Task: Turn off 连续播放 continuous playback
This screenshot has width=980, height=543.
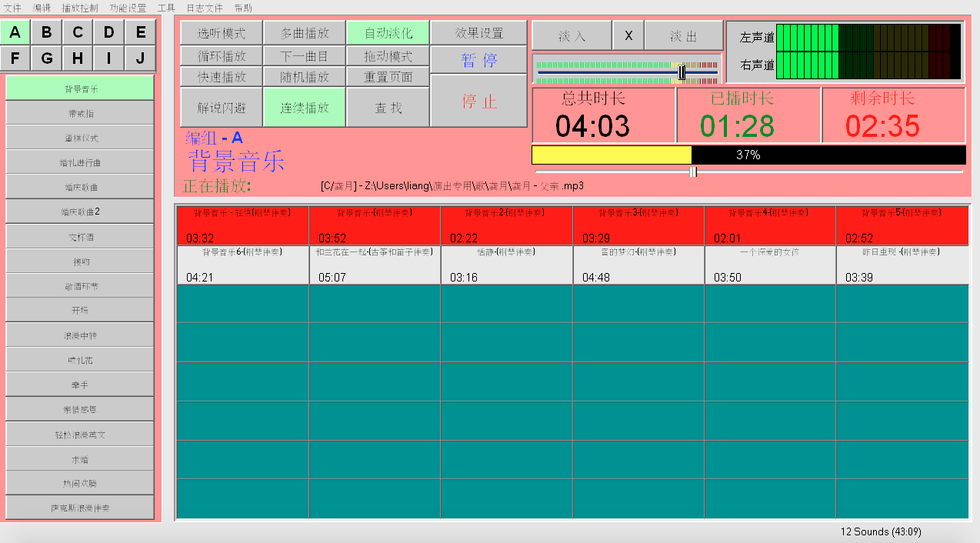Action: coord(305,108)
